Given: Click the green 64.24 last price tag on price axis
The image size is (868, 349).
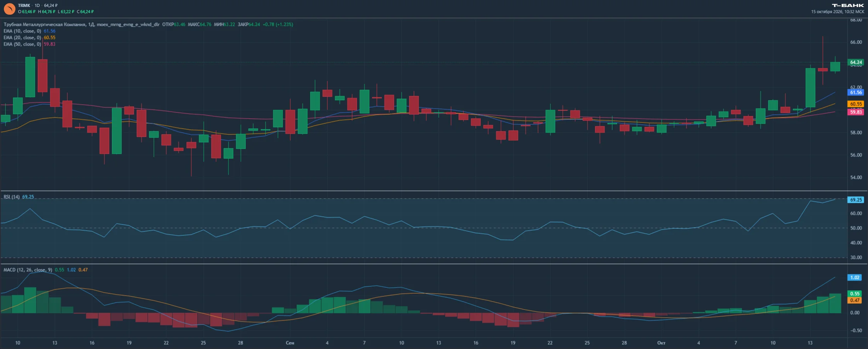Looking at the screenshot, I should pyautogui.click(x=856, y=62).
